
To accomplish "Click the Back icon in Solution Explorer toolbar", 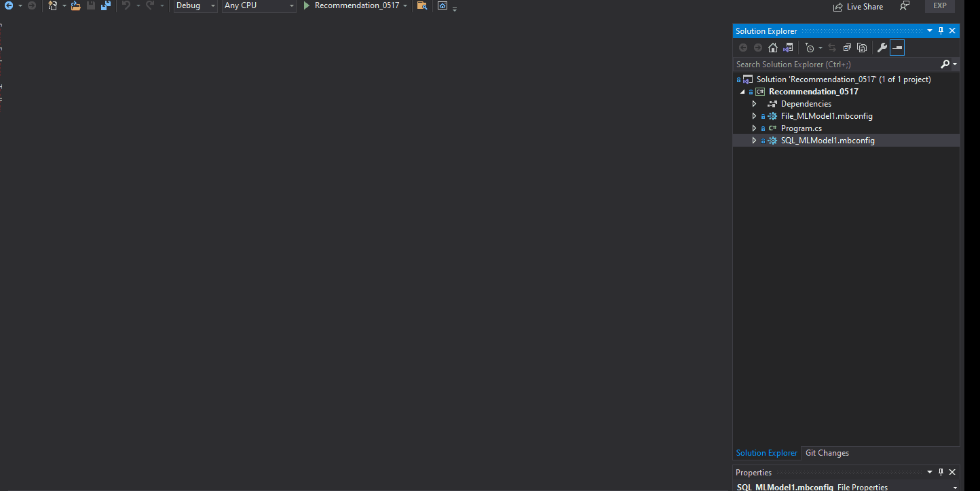I will (743, 48).
